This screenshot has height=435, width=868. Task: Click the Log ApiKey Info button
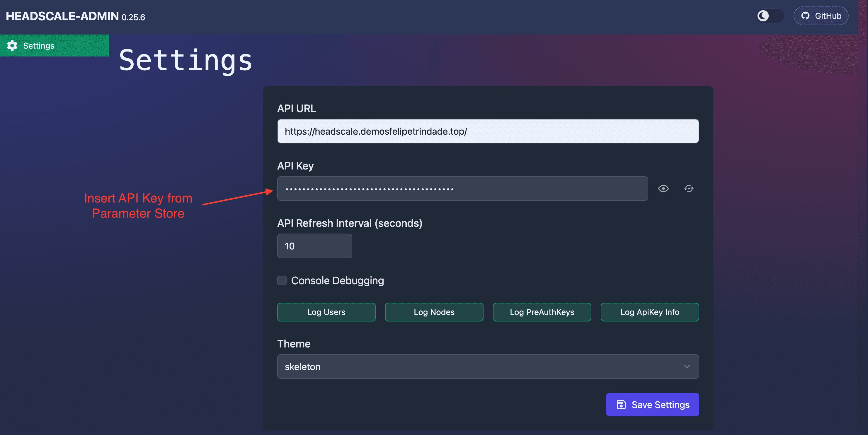tap(650, 312)
